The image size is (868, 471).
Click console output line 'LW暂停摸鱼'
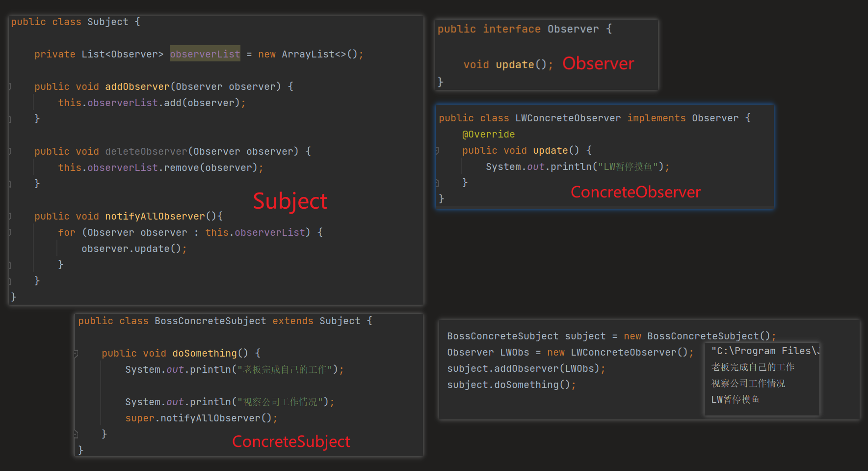tap(736, 399)
